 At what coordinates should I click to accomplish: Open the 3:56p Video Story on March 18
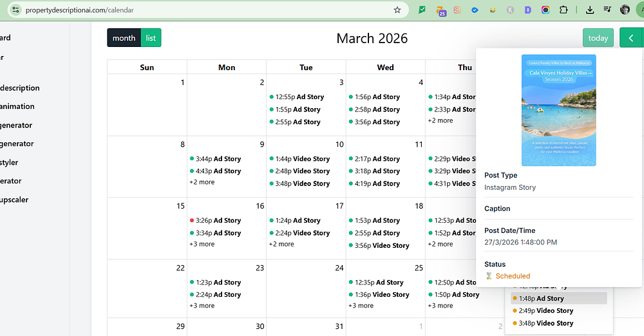point(379,246)
